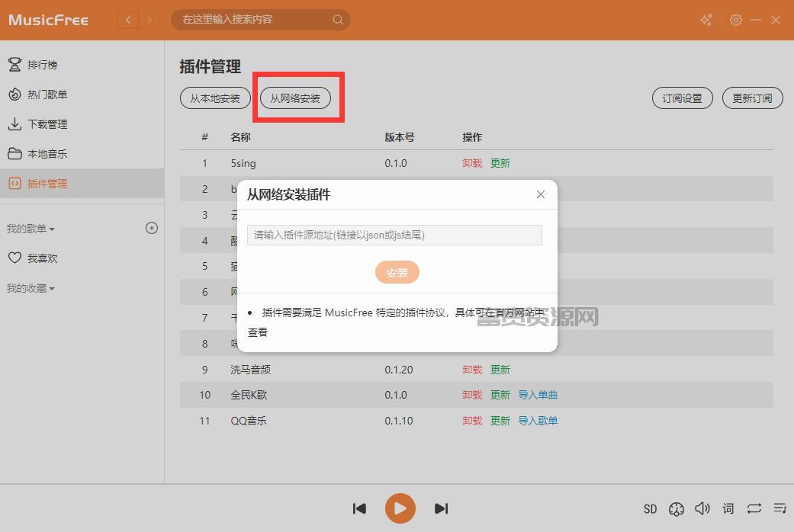Viewport: 794px width, 532px height.
Task: Select 插件管理 in the sidebar
Action: (82, 183)
